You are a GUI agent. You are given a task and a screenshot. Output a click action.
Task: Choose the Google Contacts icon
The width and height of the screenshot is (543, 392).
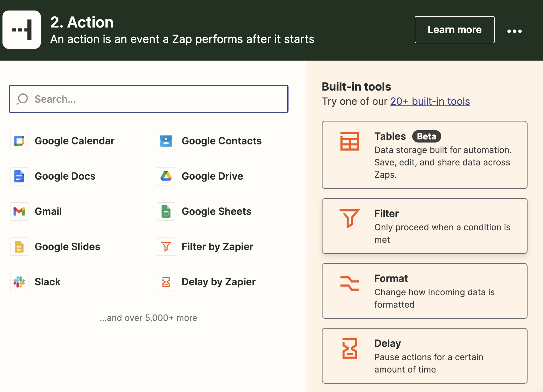(x=166, y=141)
